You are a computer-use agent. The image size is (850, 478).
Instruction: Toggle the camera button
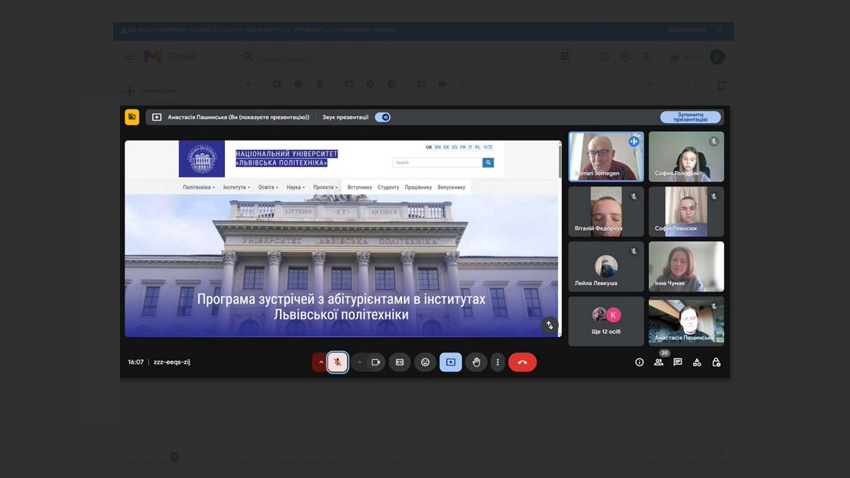(376, 362)
